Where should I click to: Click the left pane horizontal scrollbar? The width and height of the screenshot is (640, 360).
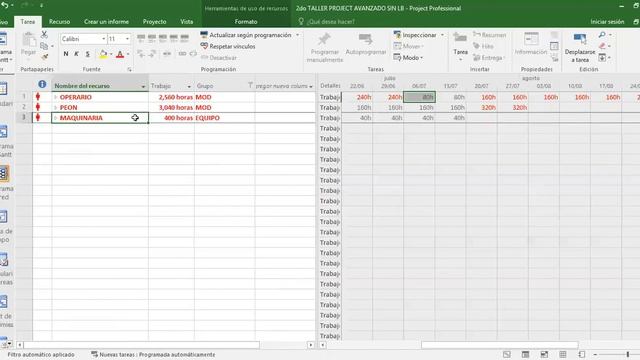point(141,345)
